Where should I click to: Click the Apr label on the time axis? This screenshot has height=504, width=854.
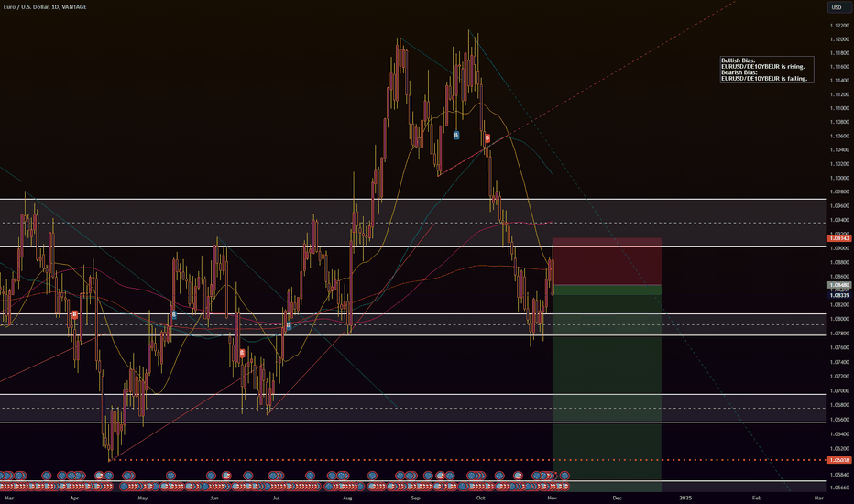point(74,498)
